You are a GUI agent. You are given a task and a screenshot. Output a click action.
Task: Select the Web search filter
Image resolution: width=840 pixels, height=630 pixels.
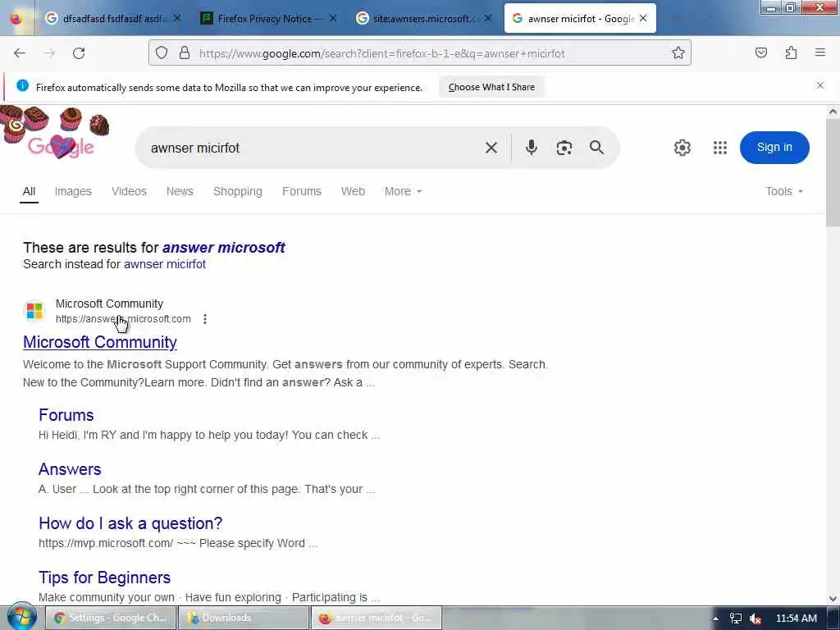[353, 191]
